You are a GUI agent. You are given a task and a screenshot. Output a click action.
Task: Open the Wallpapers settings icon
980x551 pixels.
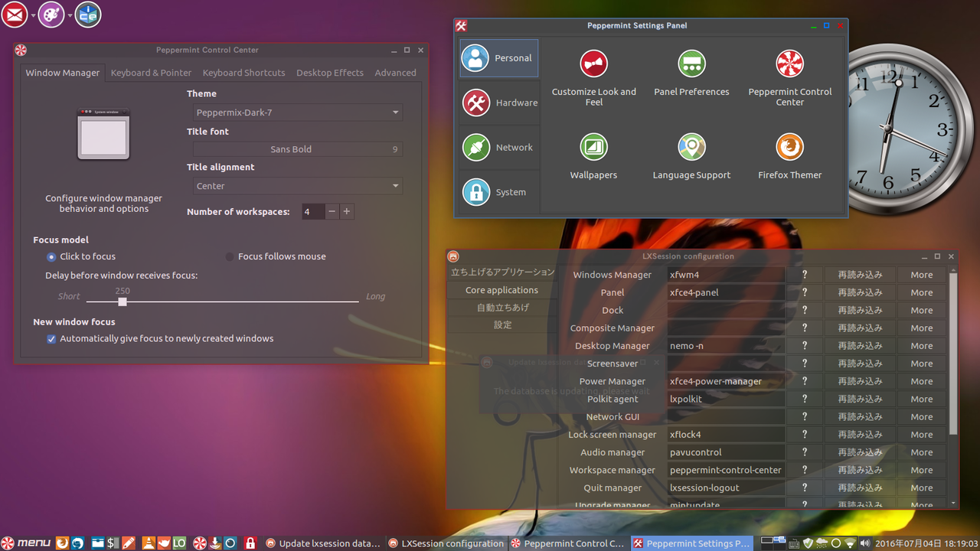click(x=593, y=157)
